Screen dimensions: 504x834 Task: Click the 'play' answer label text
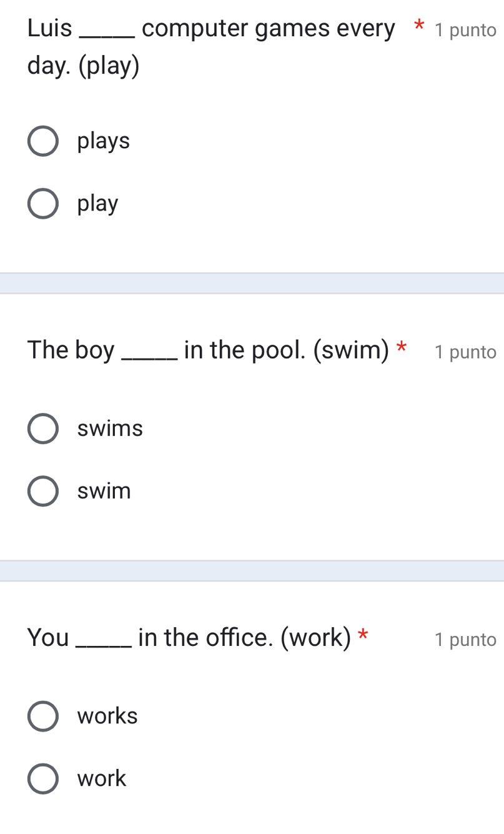pyautogui.click(x=98, y=204)
